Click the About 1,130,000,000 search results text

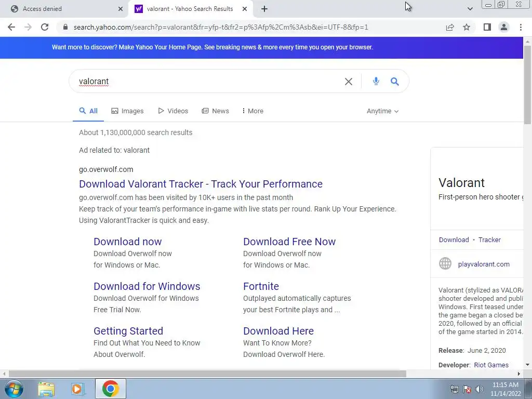pyautogui.click(x=136, y=132)
